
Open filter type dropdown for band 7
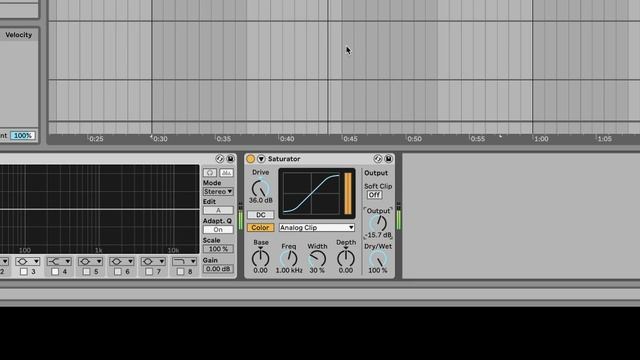(x=153, y=261)
